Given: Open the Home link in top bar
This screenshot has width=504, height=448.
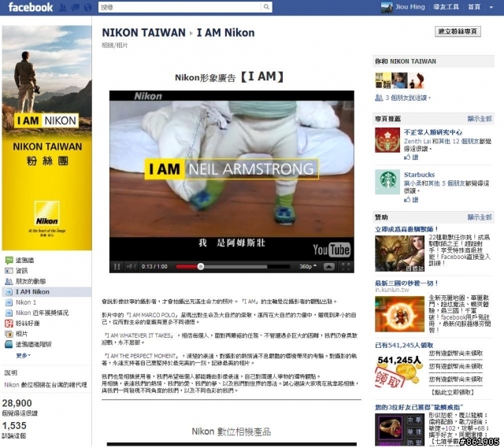Looking at the screenshot, I should [474, 7].
